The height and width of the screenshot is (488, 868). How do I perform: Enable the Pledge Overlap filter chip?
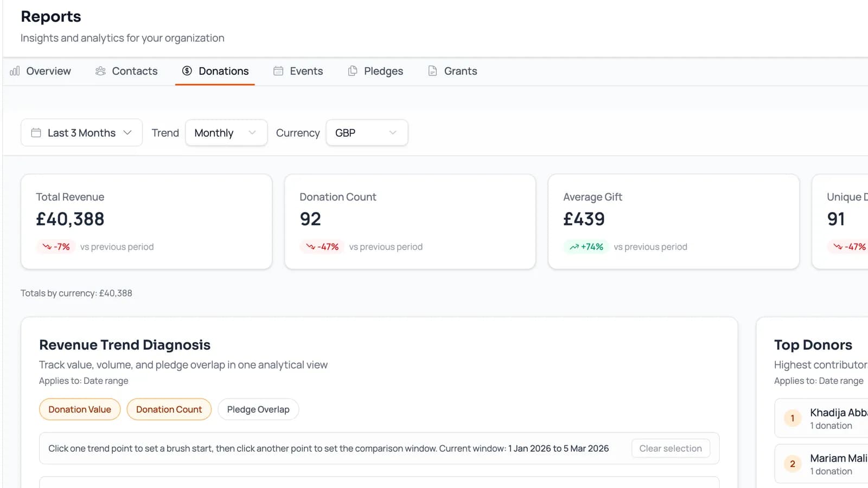(258, 409)
